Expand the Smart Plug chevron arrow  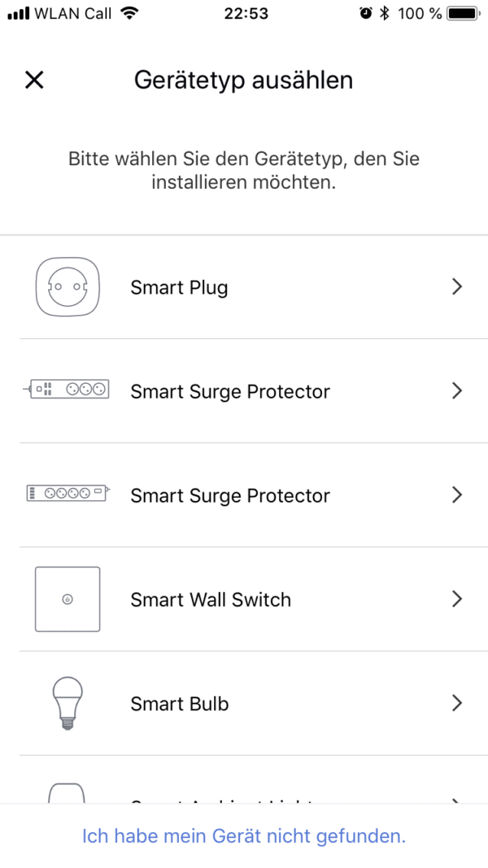[x=457, y=286]
